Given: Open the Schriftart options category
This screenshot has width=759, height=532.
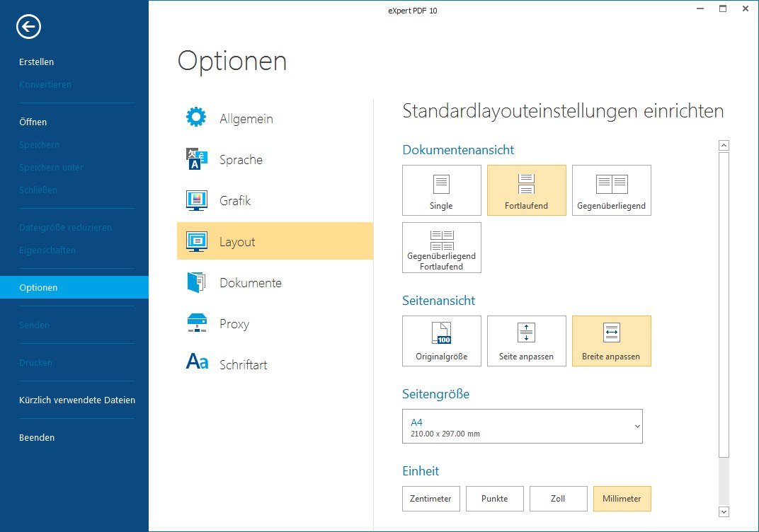Looking at the screenshot, I should (275, 364).
